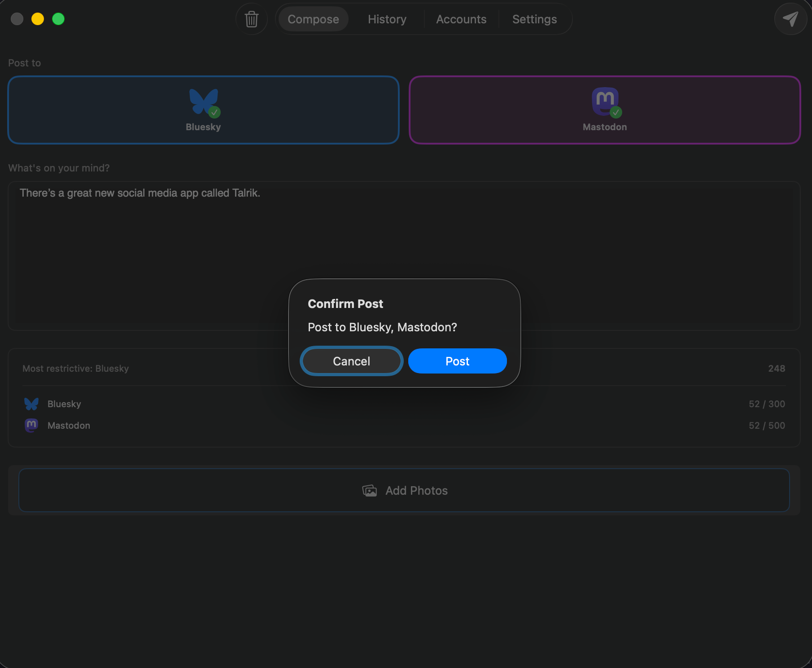Open the Accounts tab
812x668 pixels.
[461, 19]
